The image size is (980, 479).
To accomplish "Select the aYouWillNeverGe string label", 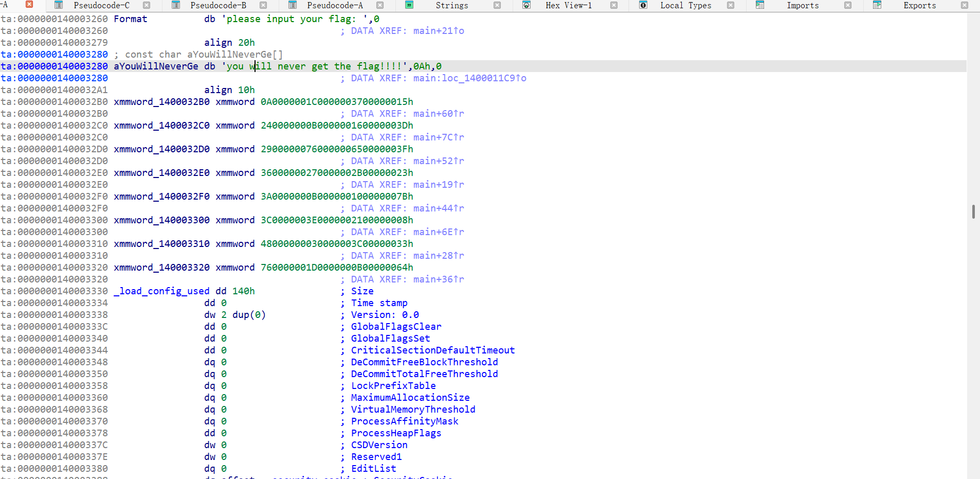I will tap(156, 66).
